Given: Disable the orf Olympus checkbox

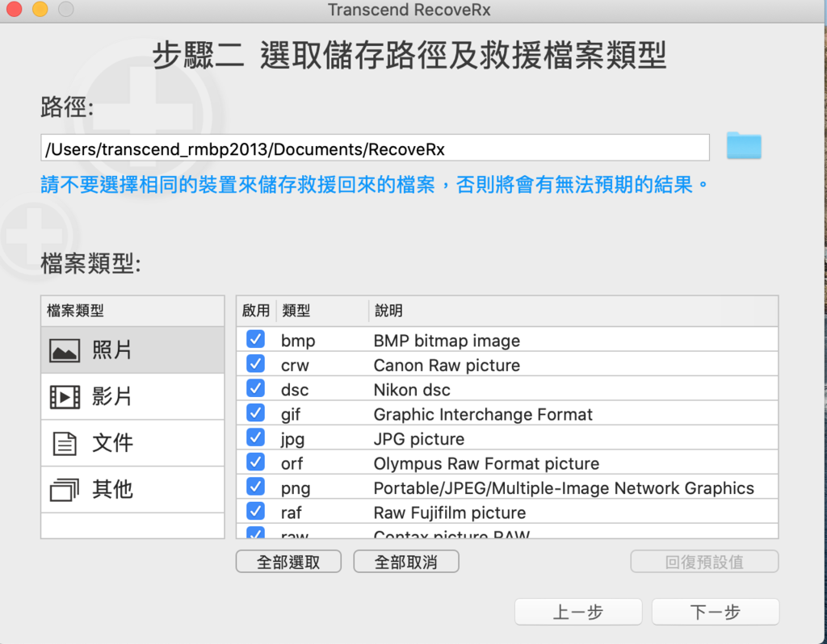Looking at the screenshot, I should click(256, 462).
